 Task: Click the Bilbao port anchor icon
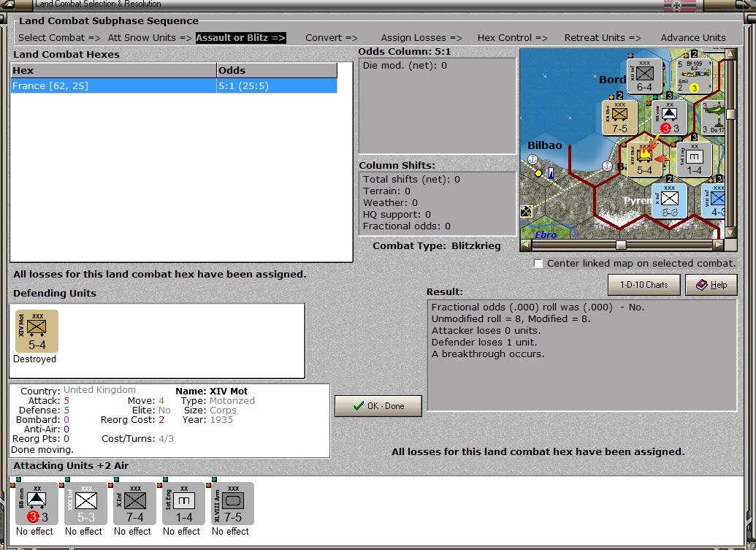[x=532, y=159]
